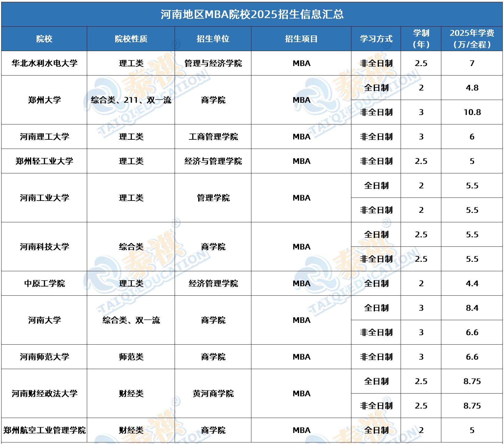This screenshot has height=444, width=504.
Task: Select the 工商管理学院 cell
Action: click(x=213, y=137)
